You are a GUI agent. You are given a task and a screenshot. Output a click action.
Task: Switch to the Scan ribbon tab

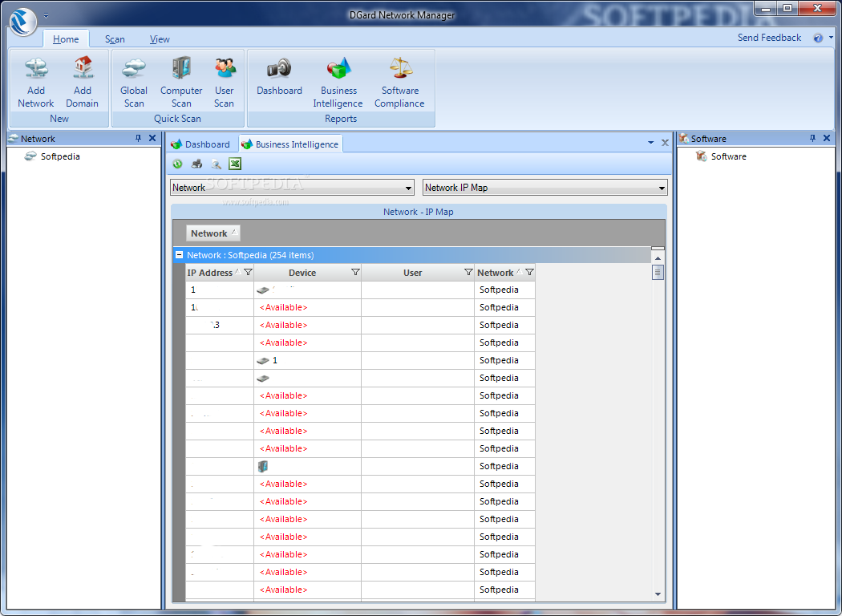coord(115,39)
